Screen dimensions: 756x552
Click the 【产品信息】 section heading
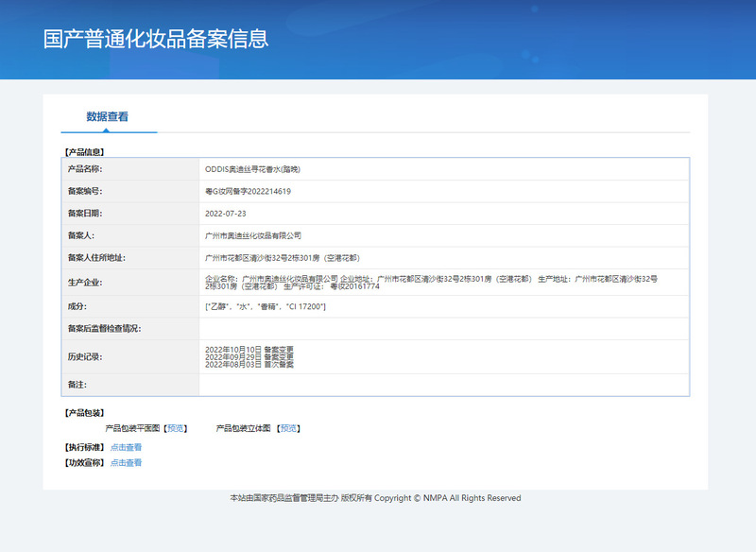click(84, 152)
